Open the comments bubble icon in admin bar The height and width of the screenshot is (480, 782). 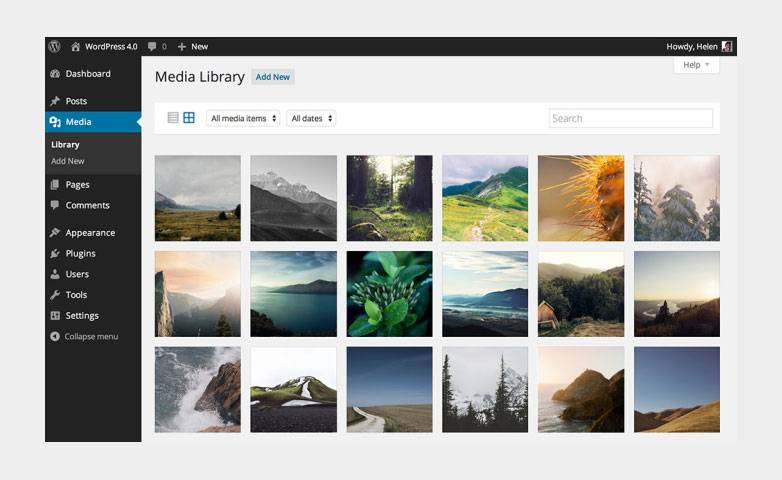(152, 46)
